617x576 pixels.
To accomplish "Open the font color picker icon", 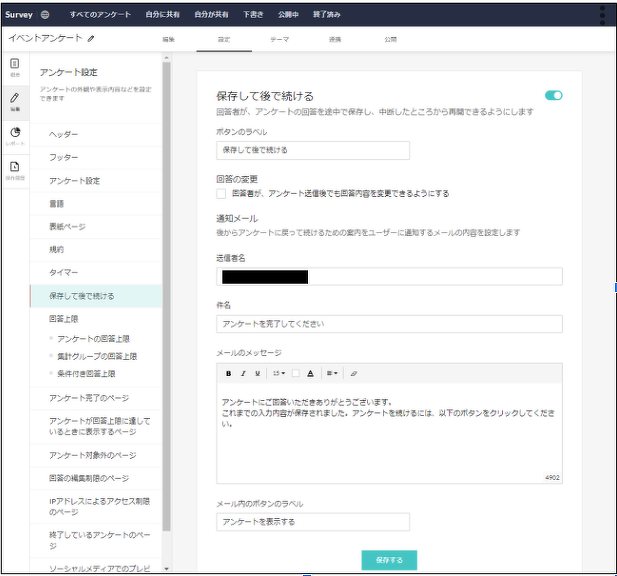I will [x=310, y=373].
